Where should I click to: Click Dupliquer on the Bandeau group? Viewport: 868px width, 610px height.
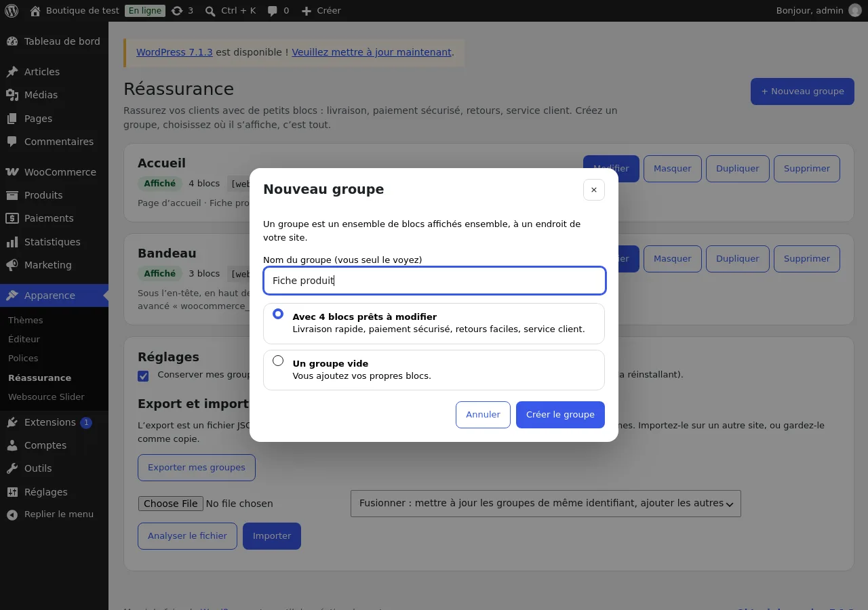[738, 259]
